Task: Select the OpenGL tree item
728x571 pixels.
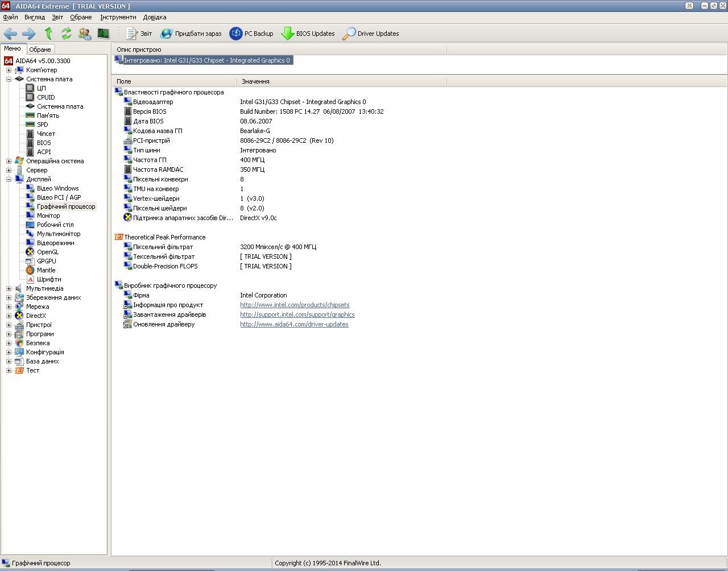Action: pyautogui.click(x=48, y=252)
